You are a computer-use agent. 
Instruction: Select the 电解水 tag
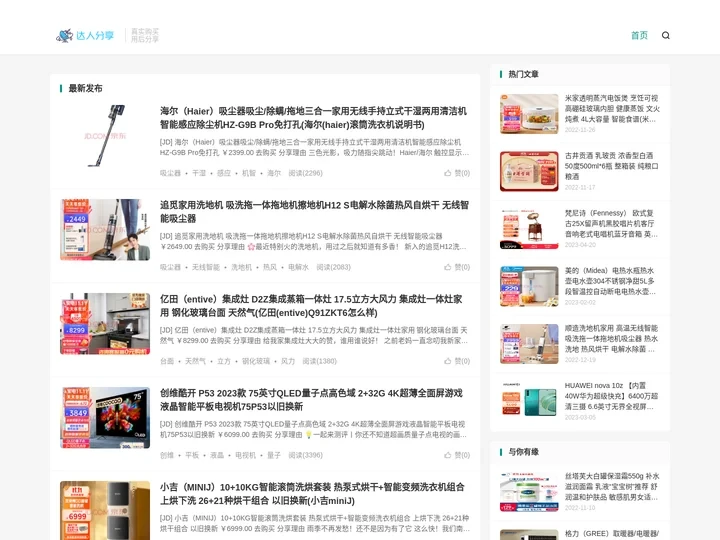click(298, 267)
